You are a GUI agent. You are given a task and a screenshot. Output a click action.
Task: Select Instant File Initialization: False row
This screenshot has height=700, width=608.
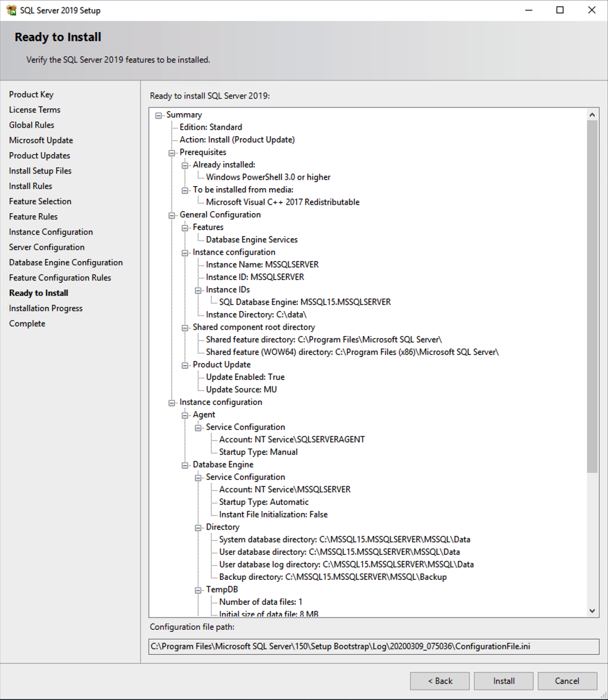(273, 515)
